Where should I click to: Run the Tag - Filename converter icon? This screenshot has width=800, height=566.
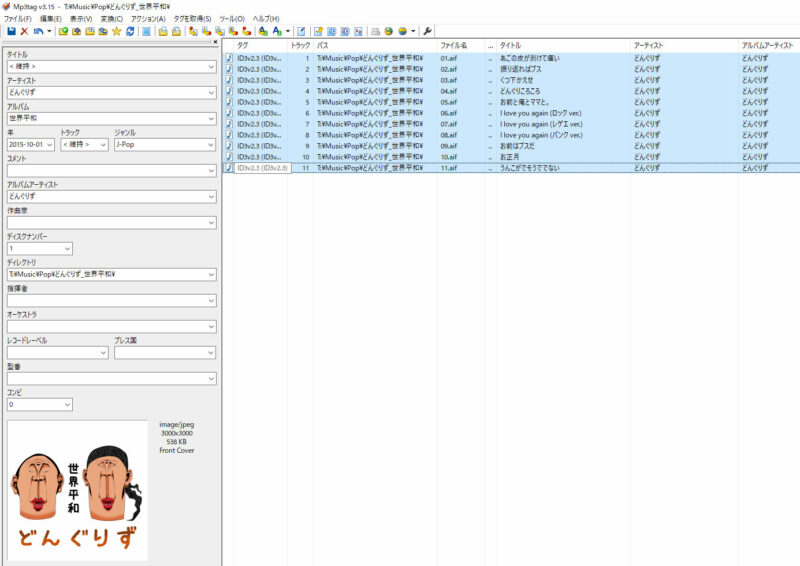[x=193, y=31]
